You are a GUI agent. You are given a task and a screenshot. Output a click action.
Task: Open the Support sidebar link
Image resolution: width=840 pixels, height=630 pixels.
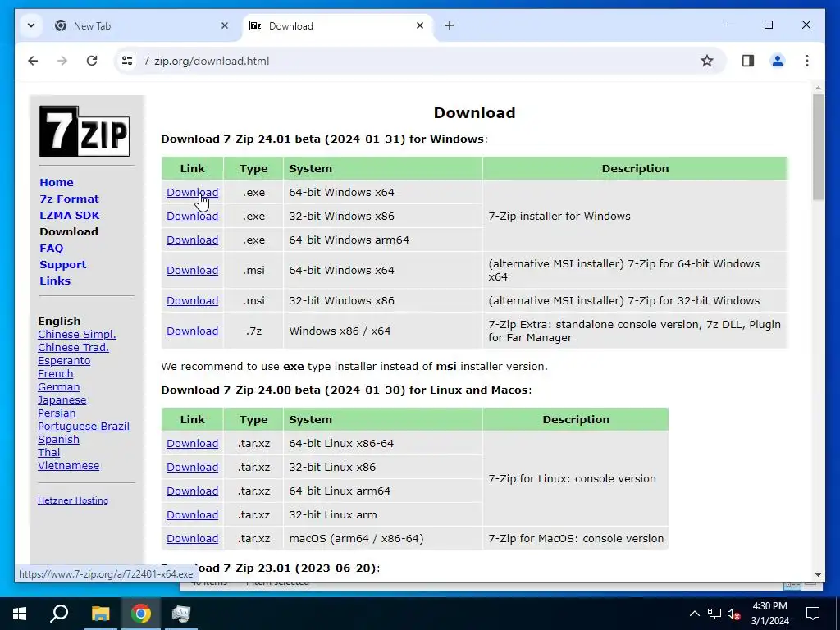pyautogui.click(x=62, y=265)
